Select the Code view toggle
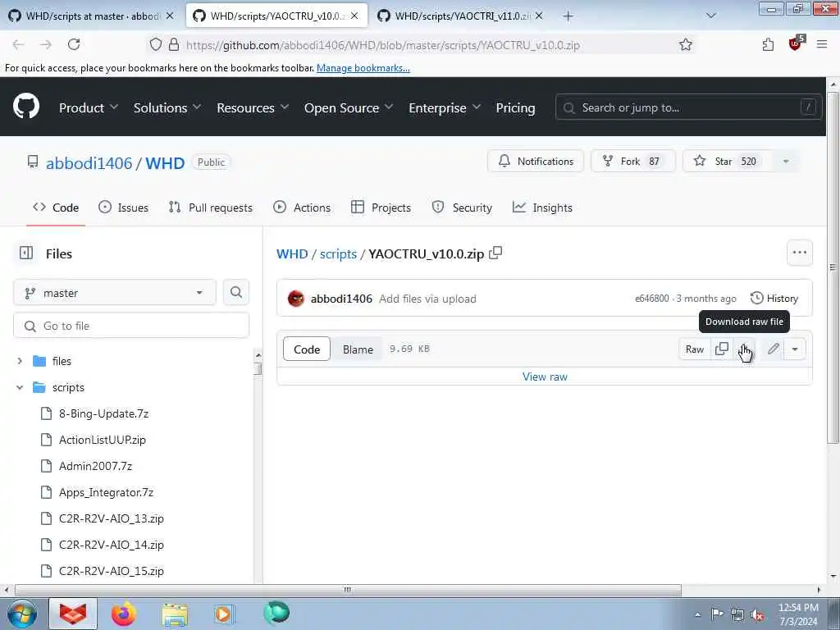840x630 pixels. [307, 349]
